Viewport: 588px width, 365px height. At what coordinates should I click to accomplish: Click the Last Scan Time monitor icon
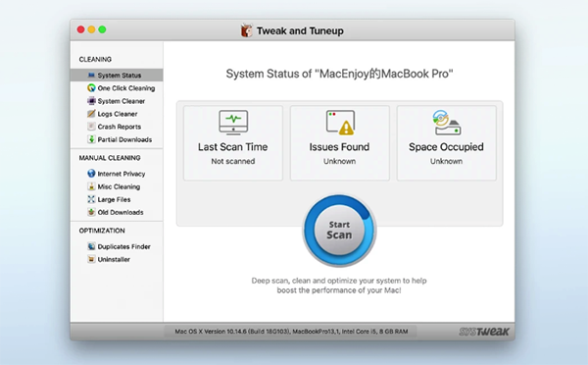click(x=233, y=123)
